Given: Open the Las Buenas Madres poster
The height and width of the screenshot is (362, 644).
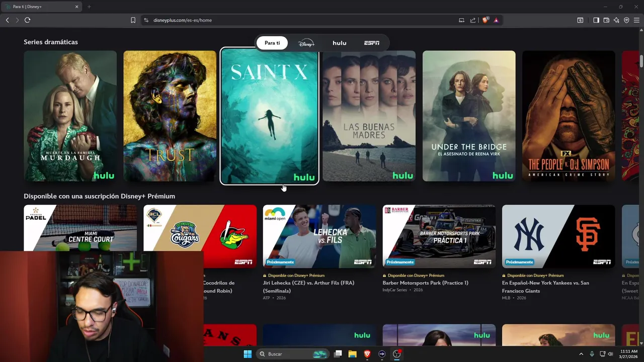Looking at the screenshot, I should (x=369, y=116).
